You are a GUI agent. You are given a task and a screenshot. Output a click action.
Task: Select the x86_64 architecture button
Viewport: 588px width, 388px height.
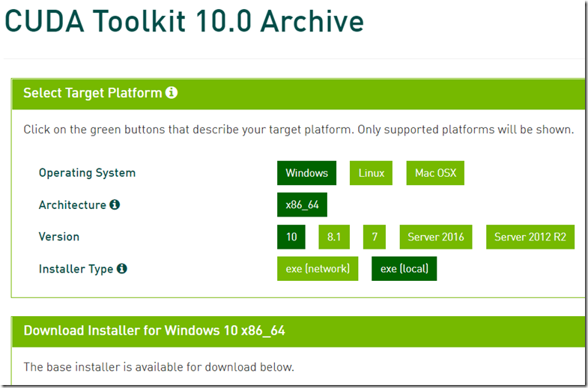(x=303, y=204)
